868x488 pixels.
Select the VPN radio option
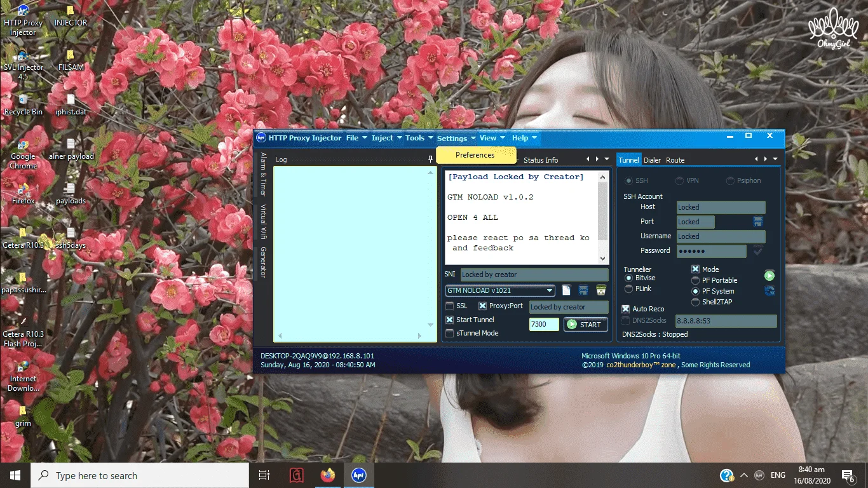point(679,181)
